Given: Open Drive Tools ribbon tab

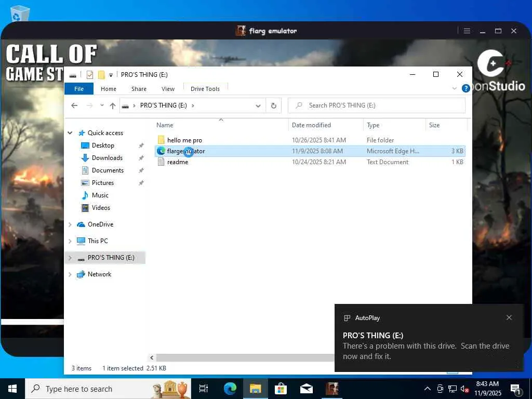Looking at the screenshot, I should 205,88.
